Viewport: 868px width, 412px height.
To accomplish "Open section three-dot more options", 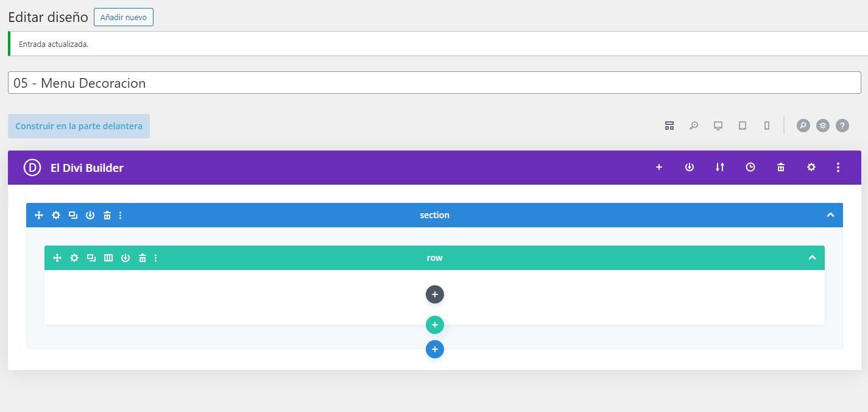I will coord(120,215).
